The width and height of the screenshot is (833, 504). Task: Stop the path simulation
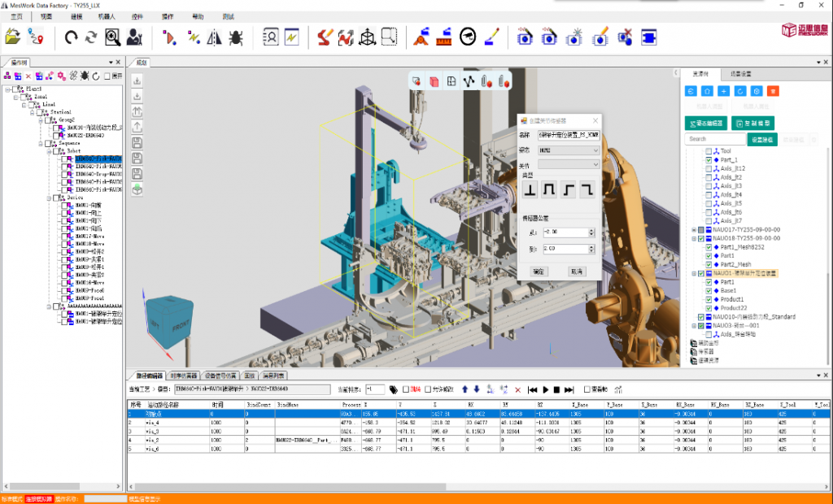[x=556, y=390]
